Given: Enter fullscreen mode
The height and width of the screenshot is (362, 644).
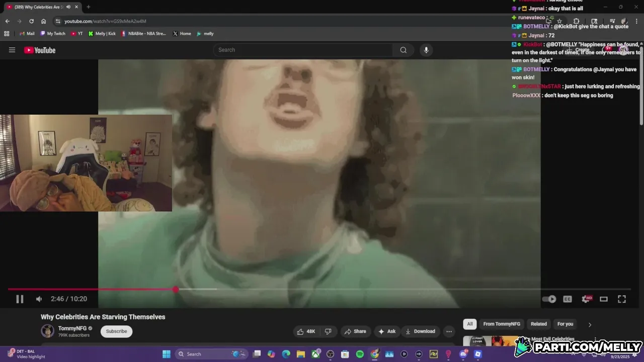Looking at the screenshot, I should coord(622,299).
